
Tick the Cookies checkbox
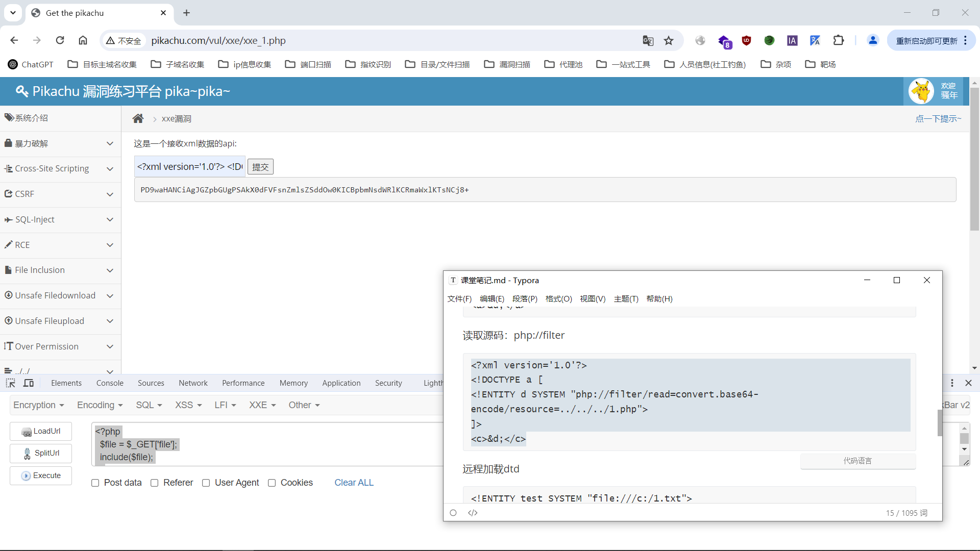coord(272,483)
